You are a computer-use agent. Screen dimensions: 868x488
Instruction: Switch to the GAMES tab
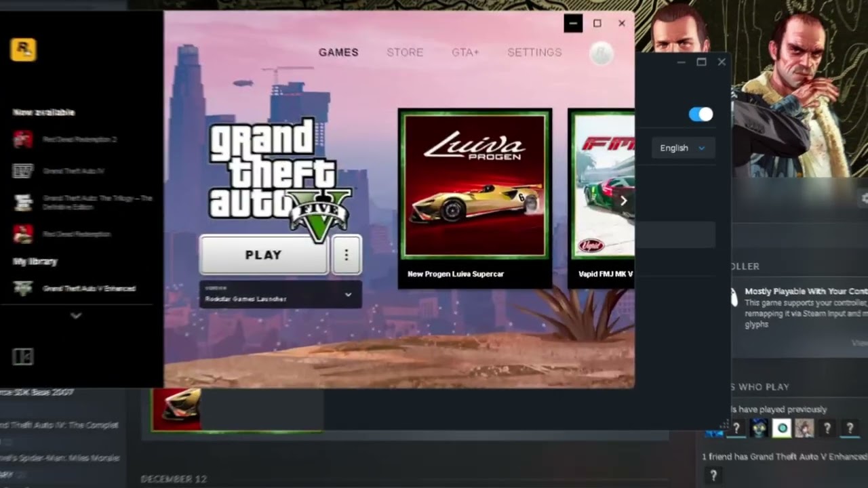[x=338, y=52]
